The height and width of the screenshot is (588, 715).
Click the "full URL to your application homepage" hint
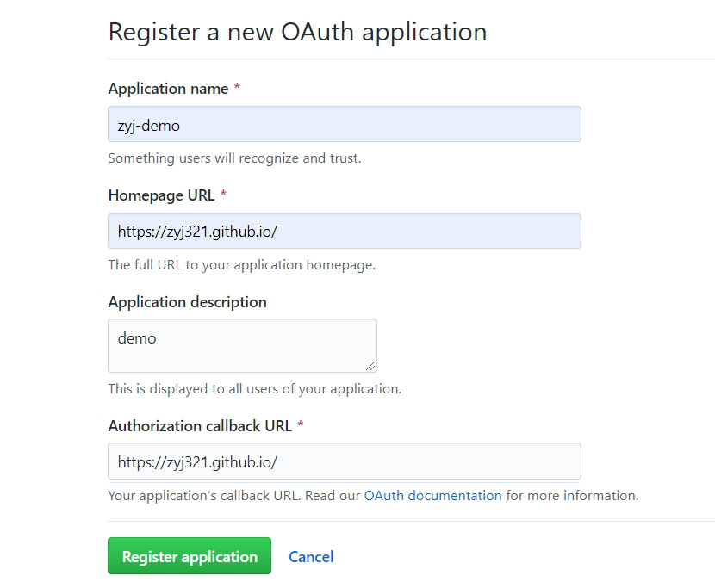pos(241,265)
